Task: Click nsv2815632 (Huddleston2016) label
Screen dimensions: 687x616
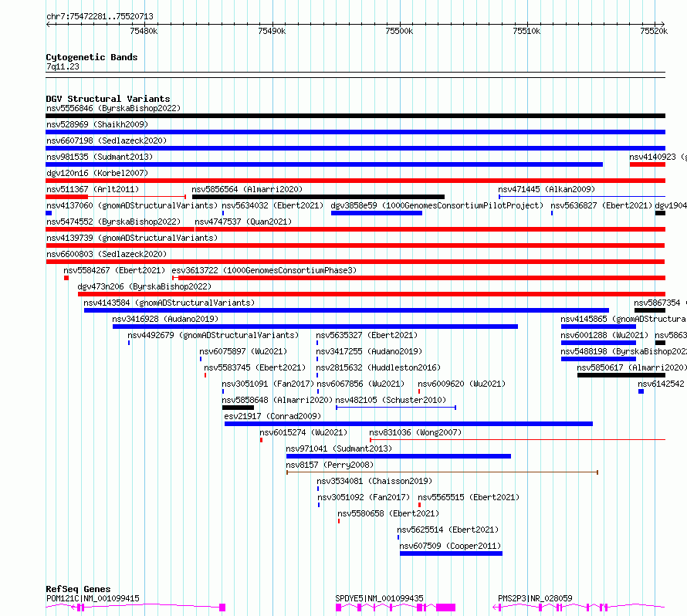Action: 378,367
